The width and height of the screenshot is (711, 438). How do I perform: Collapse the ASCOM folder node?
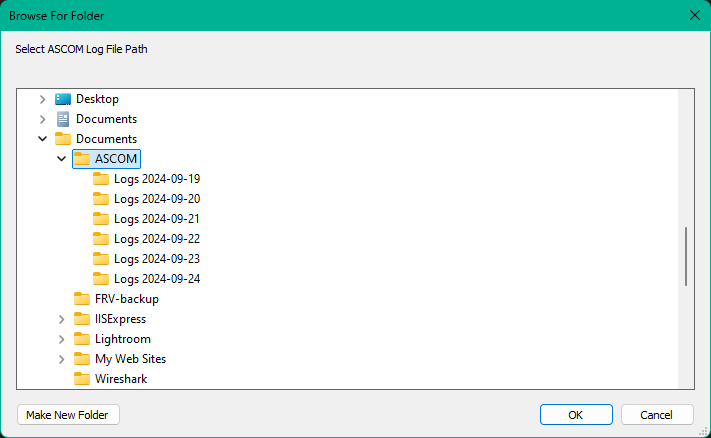[x=62, y=159]
